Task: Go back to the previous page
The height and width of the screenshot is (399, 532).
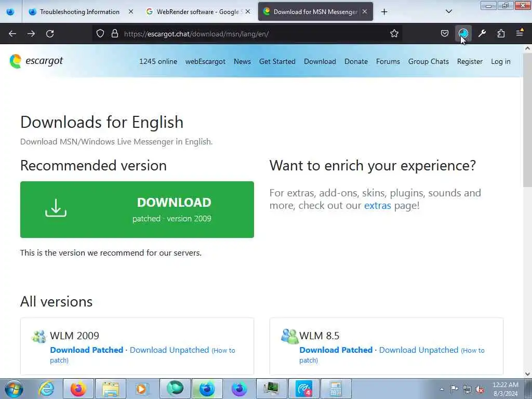Action: click(x=12, y=34)
